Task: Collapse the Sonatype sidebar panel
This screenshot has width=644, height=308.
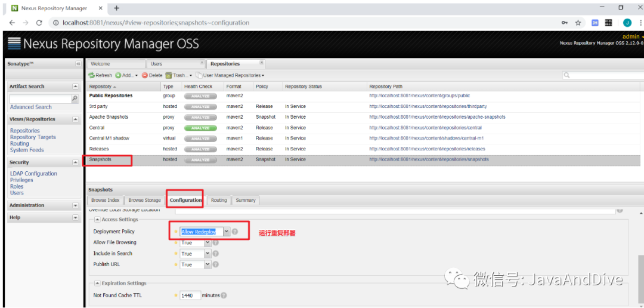Action: pyautogui.click(x=78, y=64)
